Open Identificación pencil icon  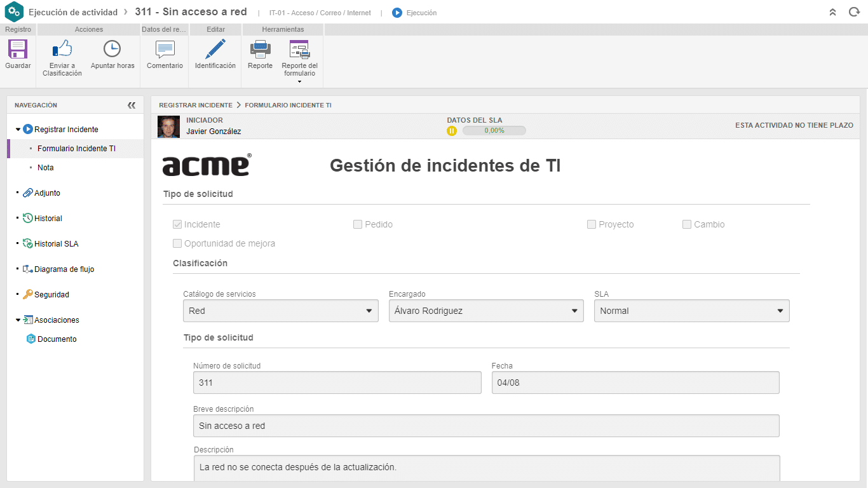tap(215, 49)
